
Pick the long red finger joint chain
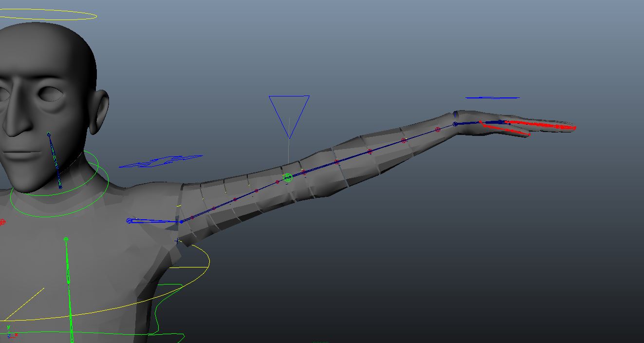click(540, 125)
